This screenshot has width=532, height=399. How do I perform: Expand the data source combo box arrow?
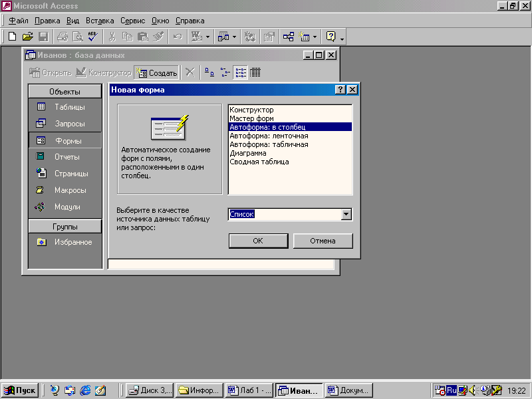[346, 214]
